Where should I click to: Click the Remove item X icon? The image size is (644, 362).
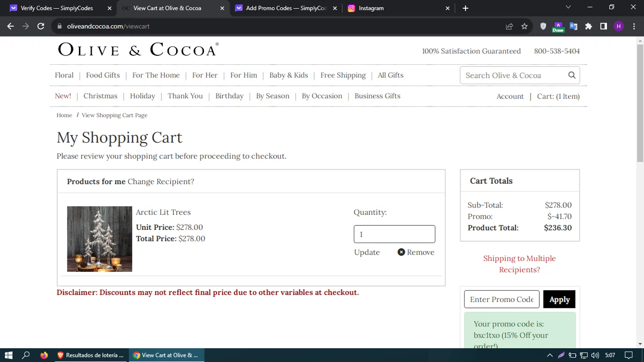pos(401,252)
